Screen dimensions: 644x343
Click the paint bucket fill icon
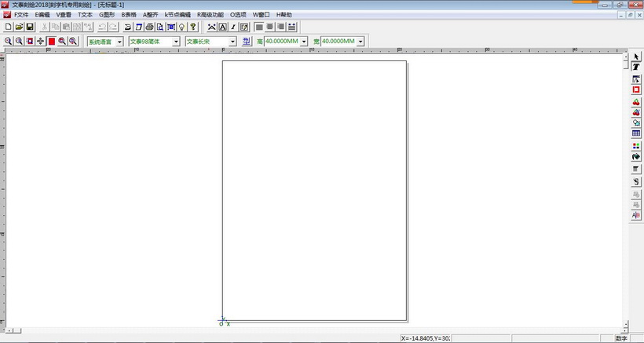pos(636,156)
